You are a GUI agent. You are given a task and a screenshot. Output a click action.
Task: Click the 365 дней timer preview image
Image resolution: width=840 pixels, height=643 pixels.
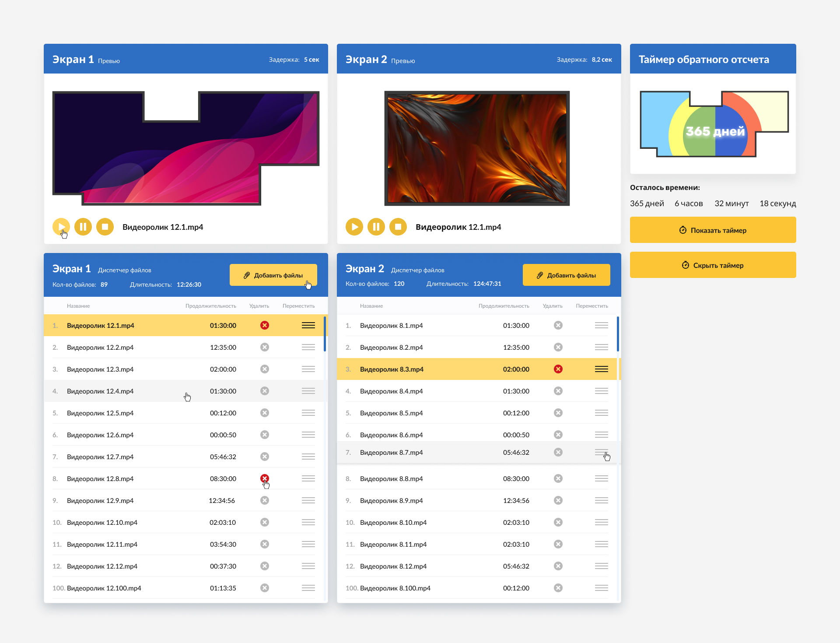(x=714, y=125)
